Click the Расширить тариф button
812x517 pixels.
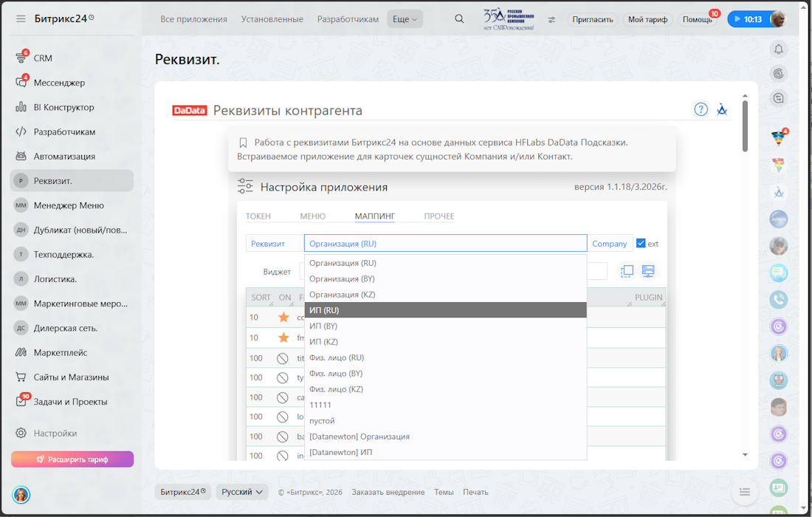pos(72,459)
